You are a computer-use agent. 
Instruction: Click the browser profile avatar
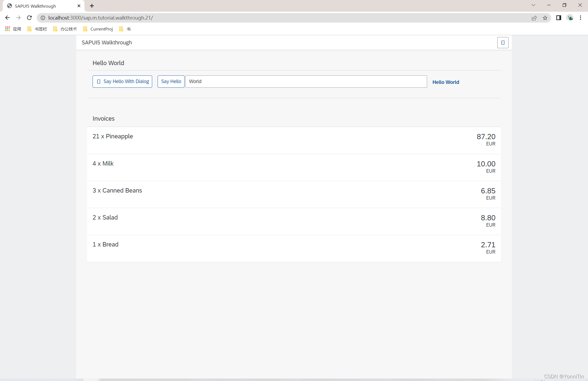[x=570, y=17]
